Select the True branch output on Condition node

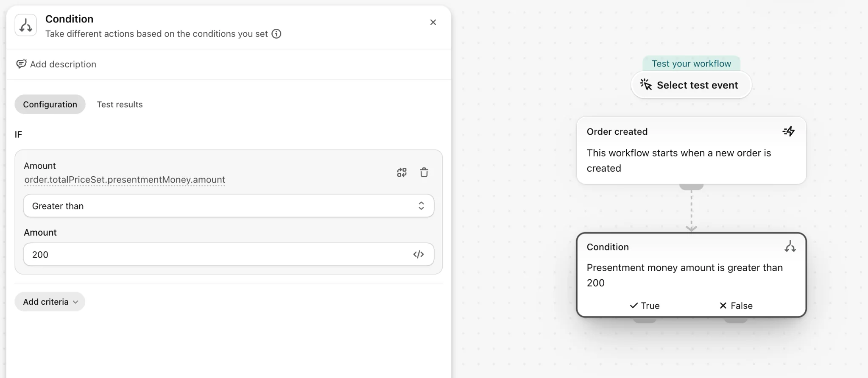(x=645, y=306)
